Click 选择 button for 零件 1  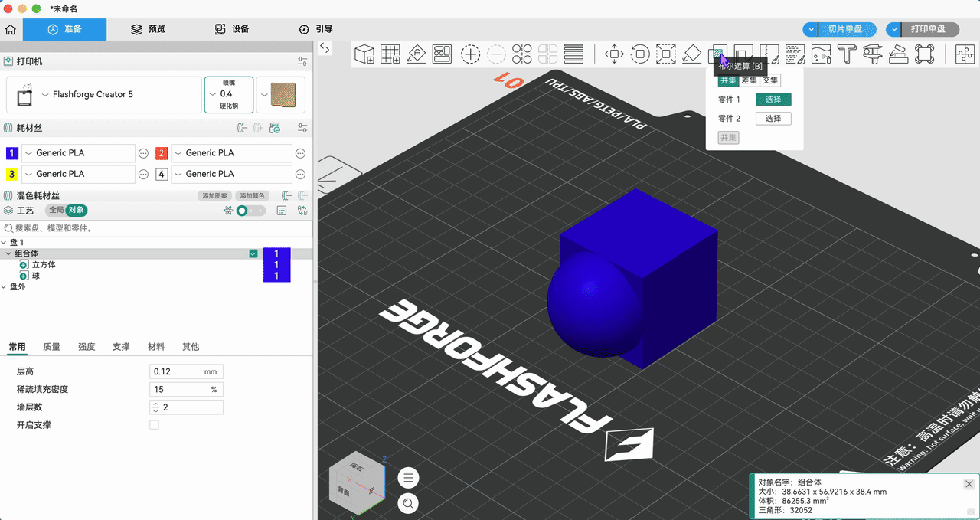coord(773,100)
